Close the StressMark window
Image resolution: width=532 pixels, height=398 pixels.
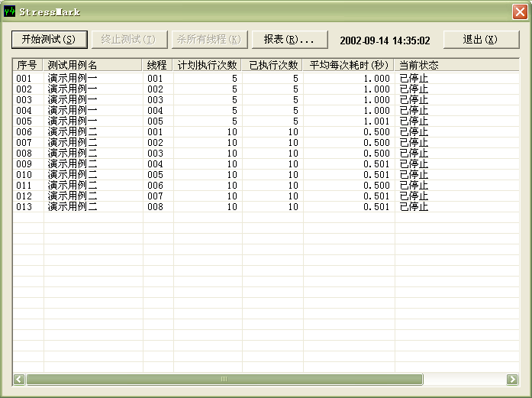(x=518, y=11)
